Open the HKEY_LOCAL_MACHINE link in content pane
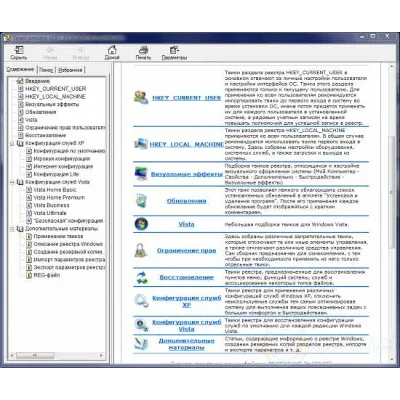 186,144
